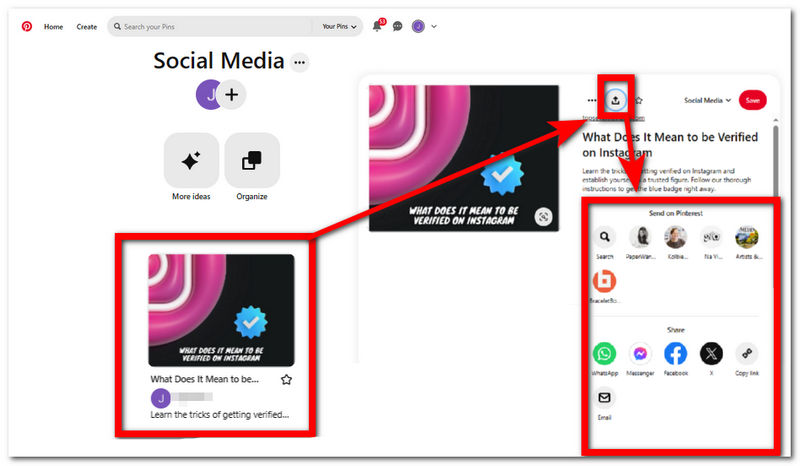
Task: Favorite the pin with the star icon
Action: click(x=286, y=379)
